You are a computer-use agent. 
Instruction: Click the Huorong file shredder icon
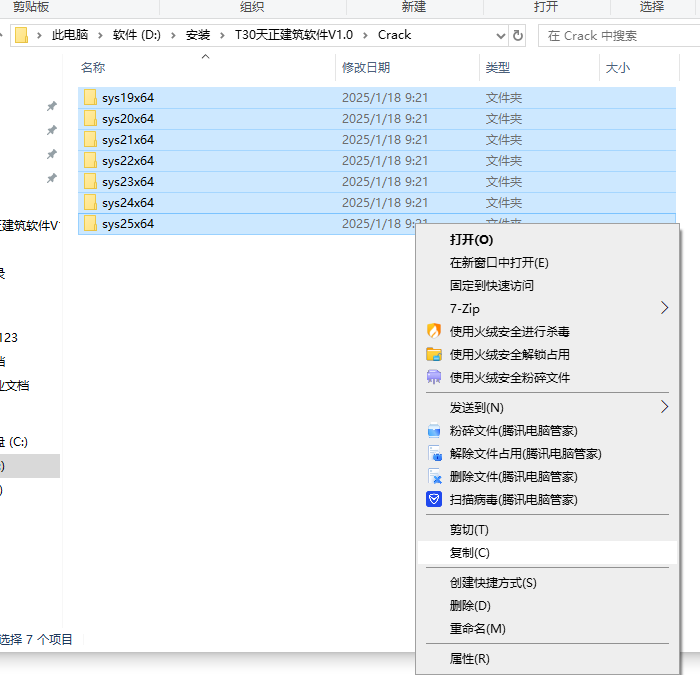[434, 377]
